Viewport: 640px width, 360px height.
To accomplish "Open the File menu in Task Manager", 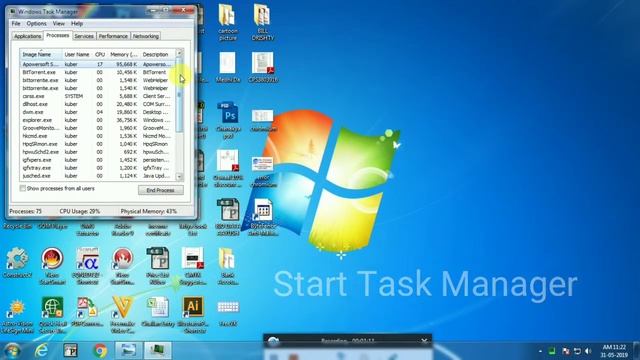I will click(x=16, y=24).
